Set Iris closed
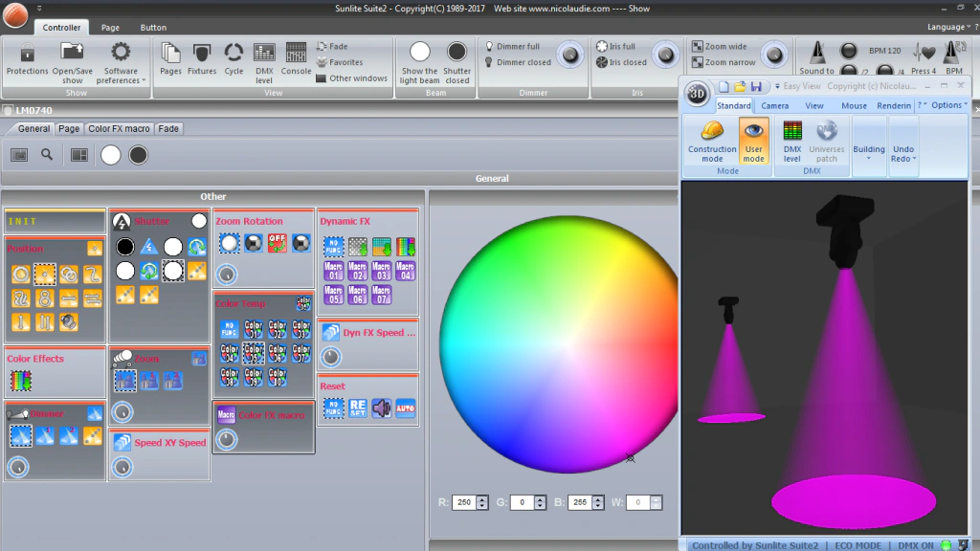Image resolution: width=980 pixels, height=551 pixels. coord(621,62)
